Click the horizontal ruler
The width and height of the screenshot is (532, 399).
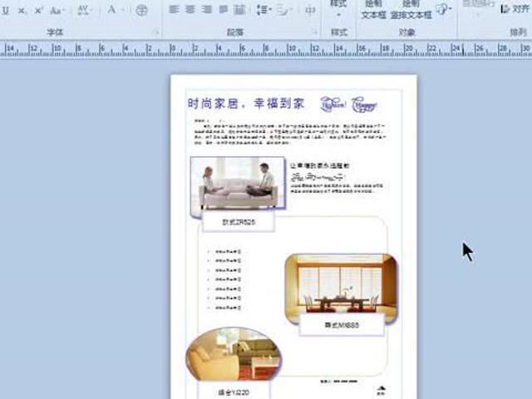266,50
